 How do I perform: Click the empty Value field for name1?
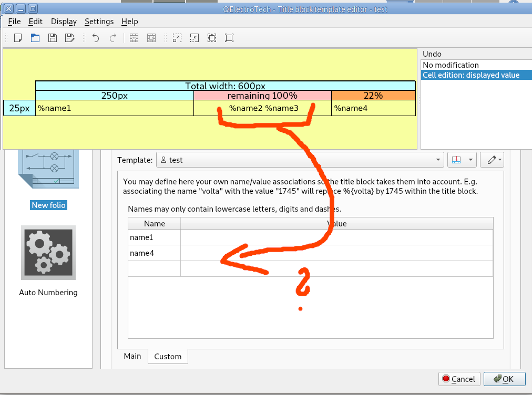tap(336, 237)
